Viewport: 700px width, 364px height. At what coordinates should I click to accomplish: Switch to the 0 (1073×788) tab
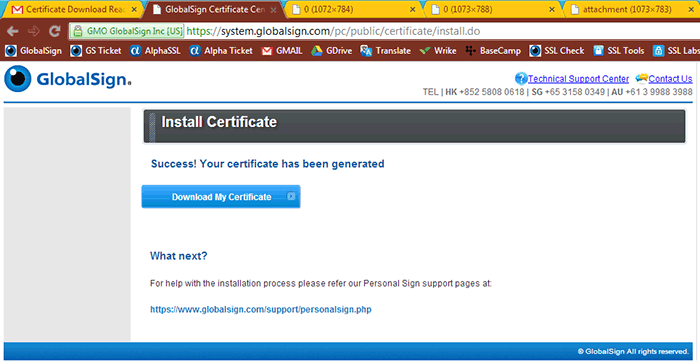click(x=493, y=9)
